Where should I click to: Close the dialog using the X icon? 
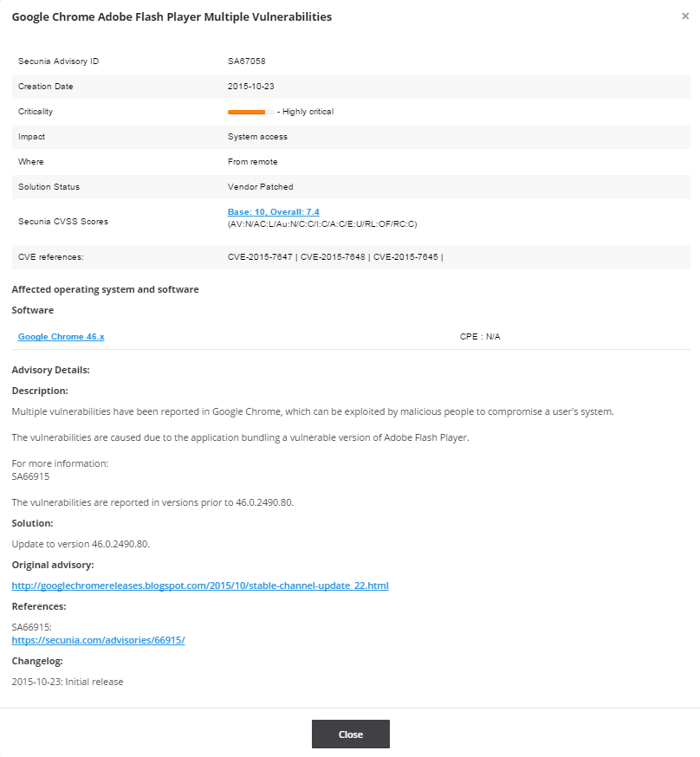[x=685, y=16]
